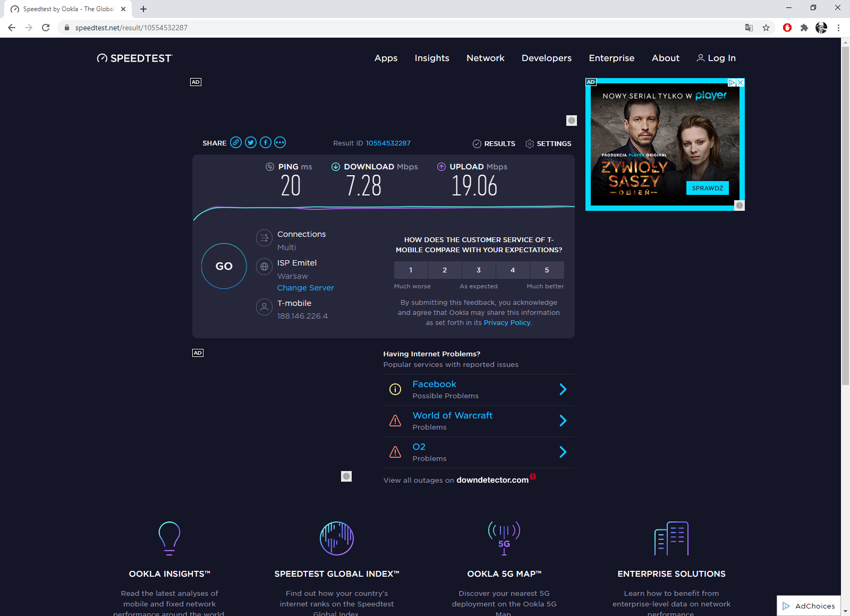Click the address bar URL
Screen dimensions: 850x616
click(131, 28)
